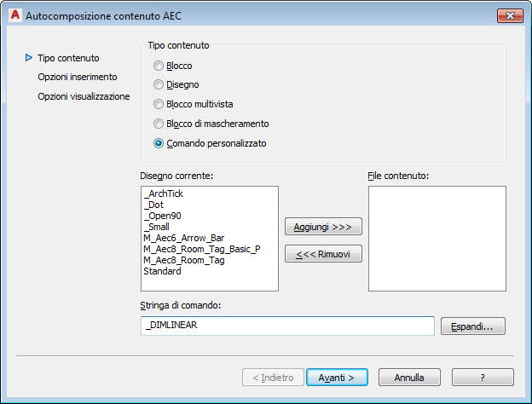Click the Aggiungi >>> button
Screen dimensions: 532x404
pos(323,226)
